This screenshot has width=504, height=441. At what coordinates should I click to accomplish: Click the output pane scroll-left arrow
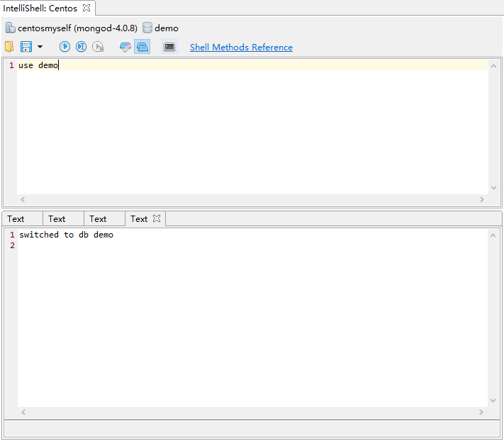click(x=23, y=412)
